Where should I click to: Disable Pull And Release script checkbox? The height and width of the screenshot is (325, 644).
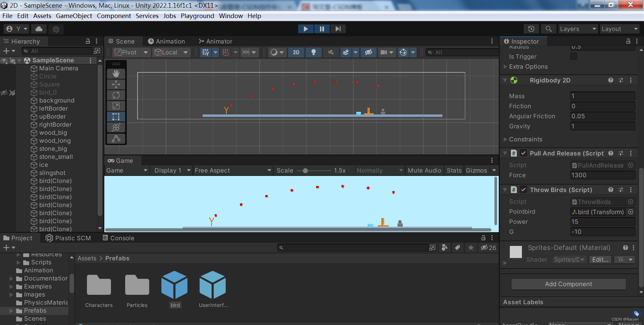pos(523,153)
